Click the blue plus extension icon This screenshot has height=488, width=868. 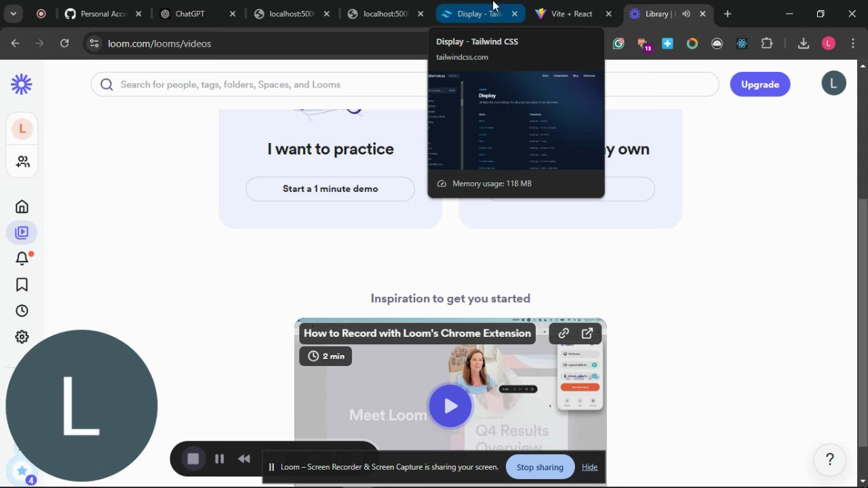point(667,43)
